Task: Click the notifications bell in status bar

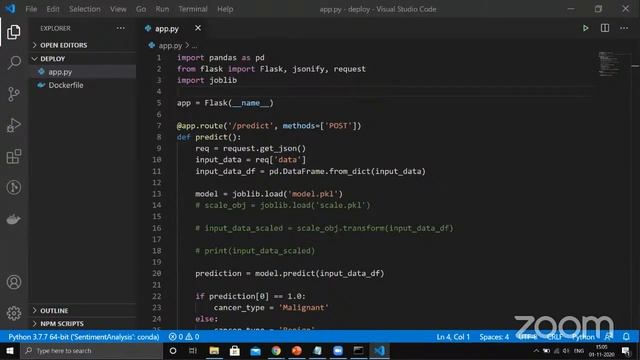Action: tap(626, 337)
